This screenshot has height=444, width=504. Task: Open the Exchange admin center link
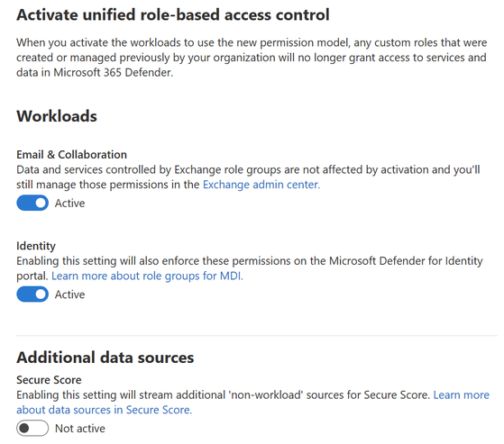click(261, 185)
